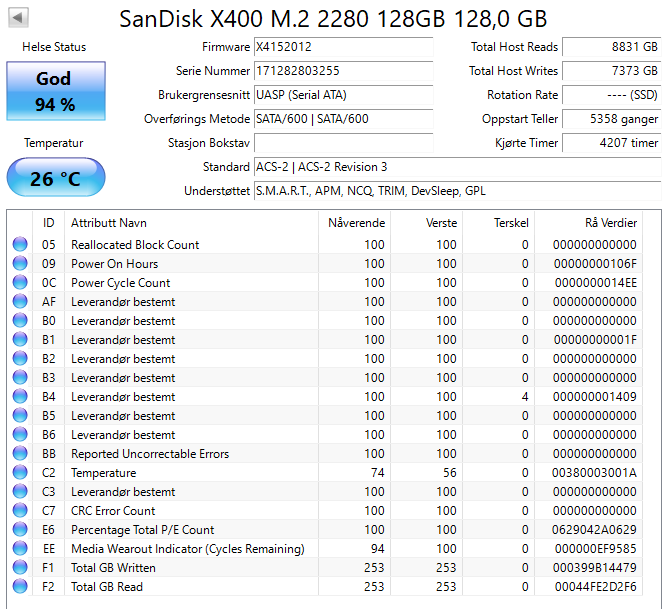Select status icon of attribute B5 row
Viewport: 667px width, 609px height.
point(20,415)
